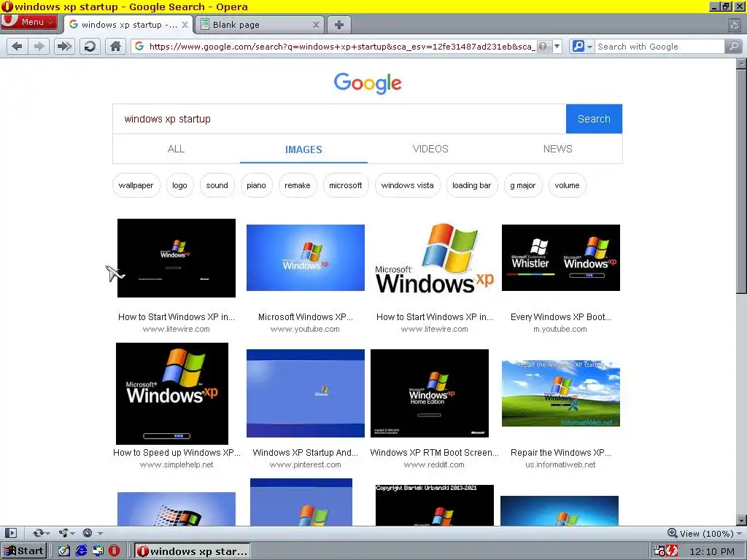Filter by the microsoft chip

[345, 185]
